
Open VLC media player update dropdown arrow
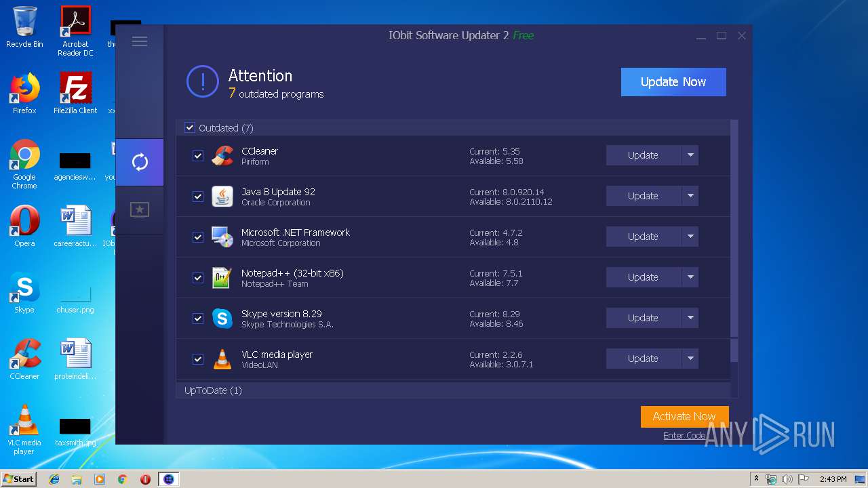[690, 359]
